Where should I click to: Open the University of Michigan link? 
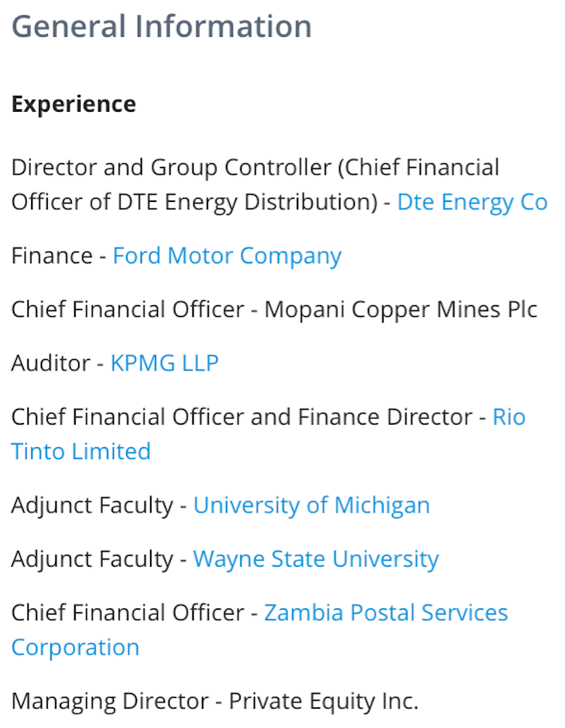(311, 505)
